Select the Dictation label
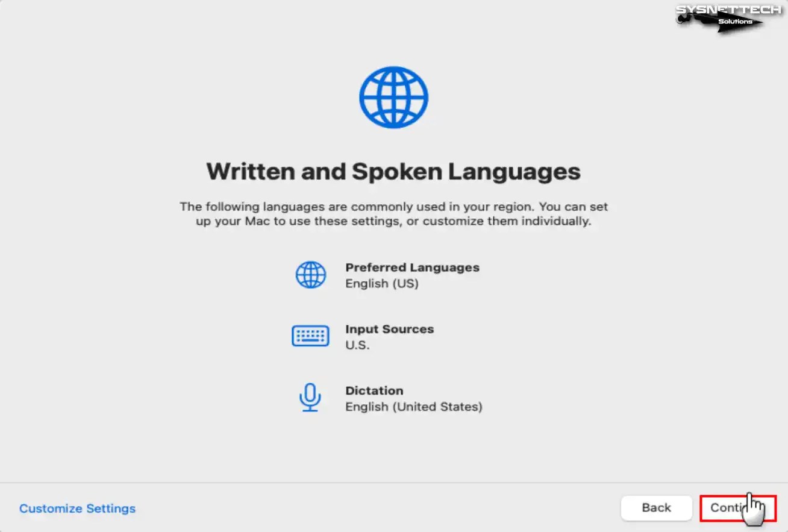Image resolution: width=788 pixels, height=532 pixels. [374, 390]
